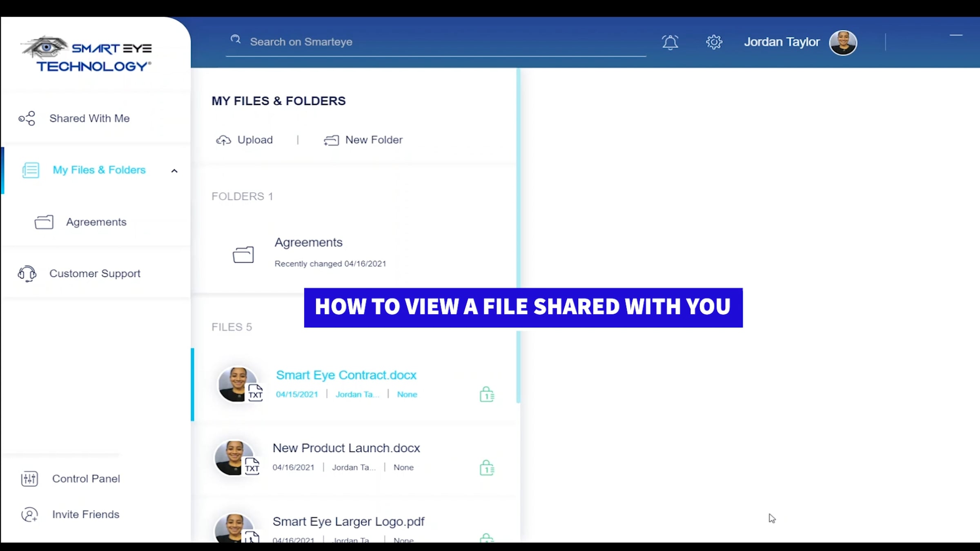The width and height of the screenshot is (980, 551).
Task: Click lock icon on Smart Eye Contract.docx
Action: [x=486, y=395]
